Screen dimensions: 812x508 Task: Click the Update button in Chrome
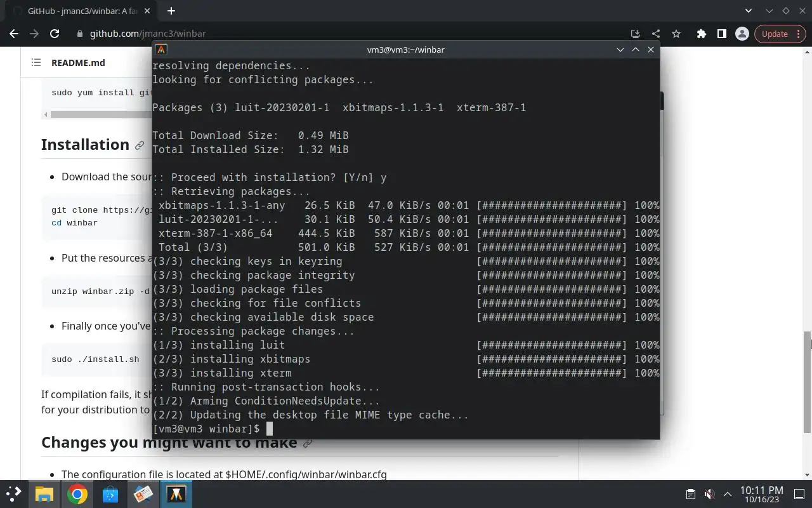coord(775,34)
